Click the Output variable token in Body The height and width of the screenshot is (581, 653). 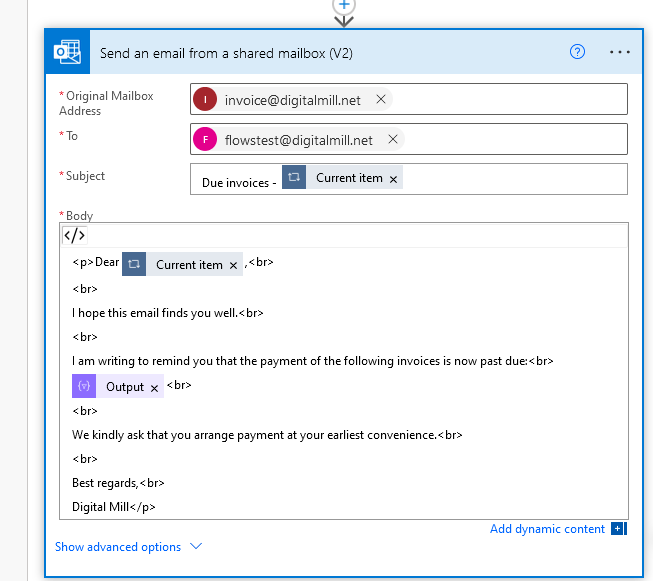click(x=118, y=386)
